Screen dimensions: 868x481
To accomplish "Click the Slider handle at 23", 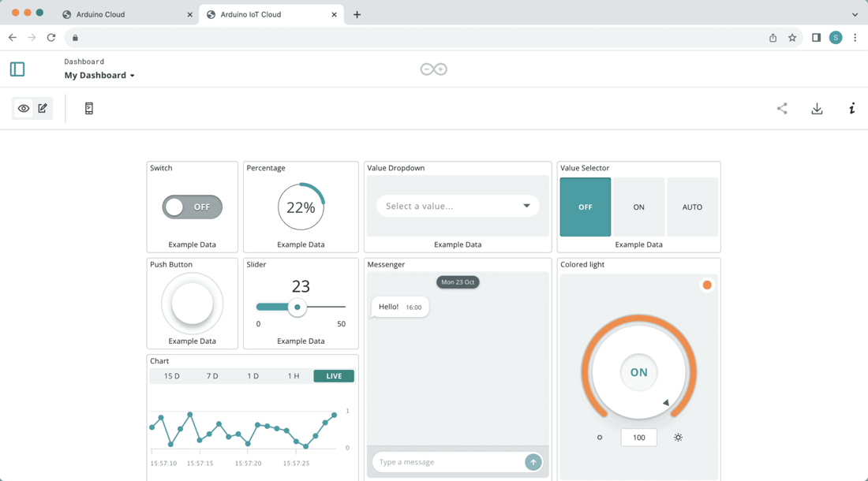I will [297, 307].
